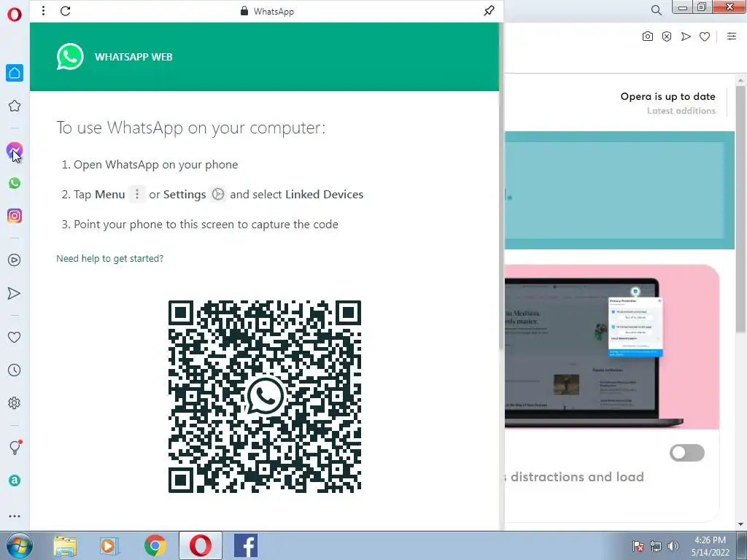Click the Home sidebar icon
Screen dimensions: 747x560
tap(15, 73)
